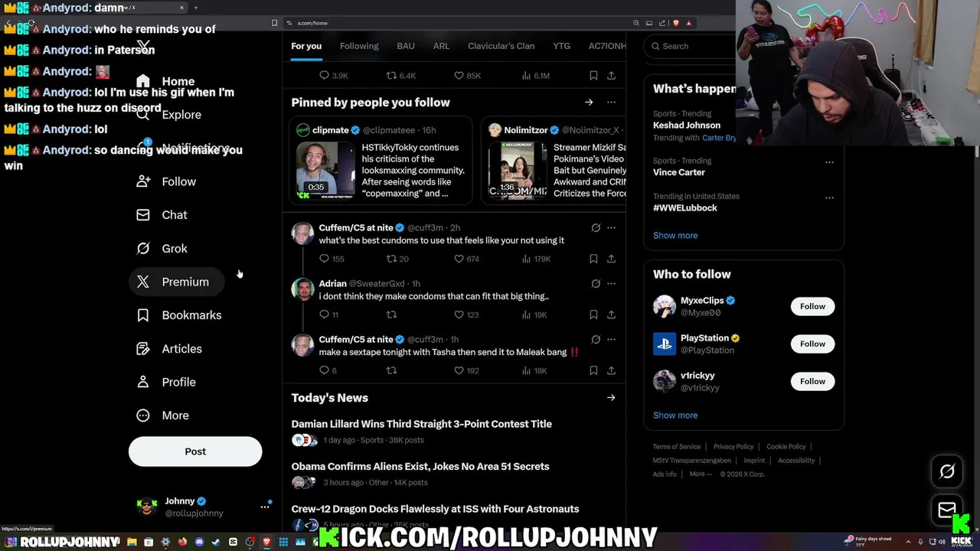Open Profile from the sidebar

click(166, 382)
